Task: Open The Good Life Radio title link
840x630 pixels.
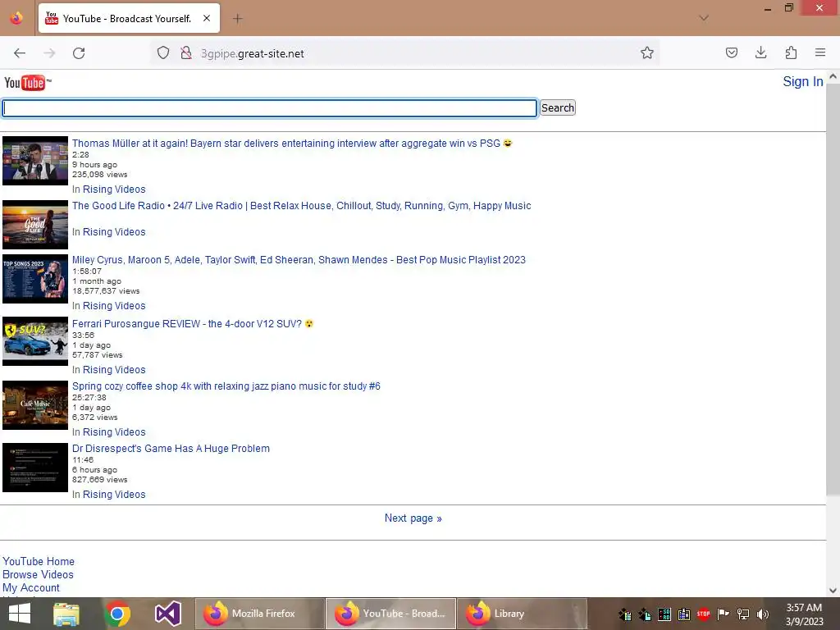Action: coord(302,206)
